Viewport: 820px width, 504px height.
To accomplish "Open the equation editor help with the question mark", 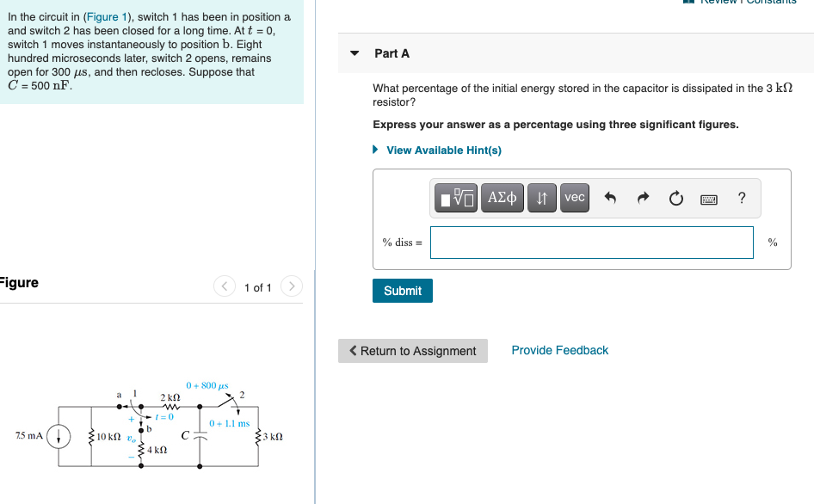I will pos(741,198).
